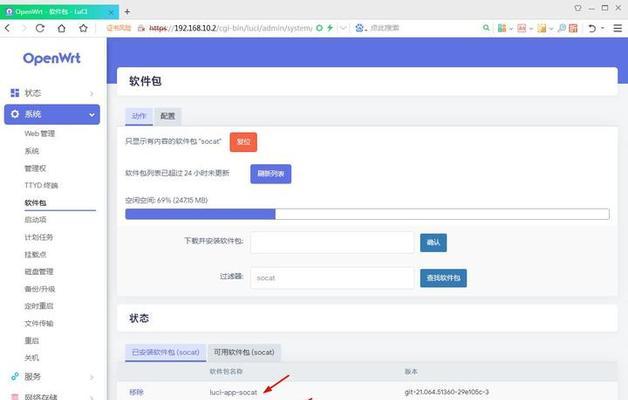This screenshot has height=400, width=628.
Task: Open 管理权 in sidebar
Action: 35,168
